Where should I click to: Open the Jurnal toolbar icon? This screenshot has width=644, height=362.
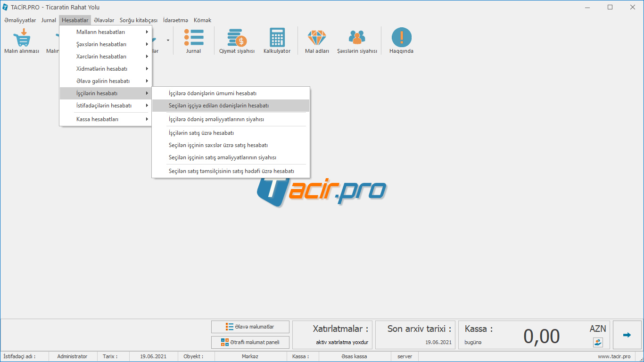[193, 38]
